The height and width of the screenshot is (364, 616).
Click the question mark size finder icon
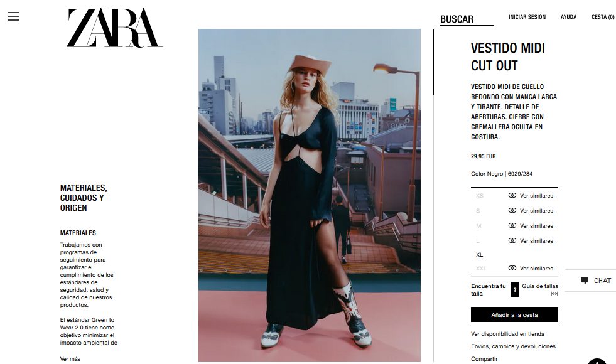pos(515,289)
